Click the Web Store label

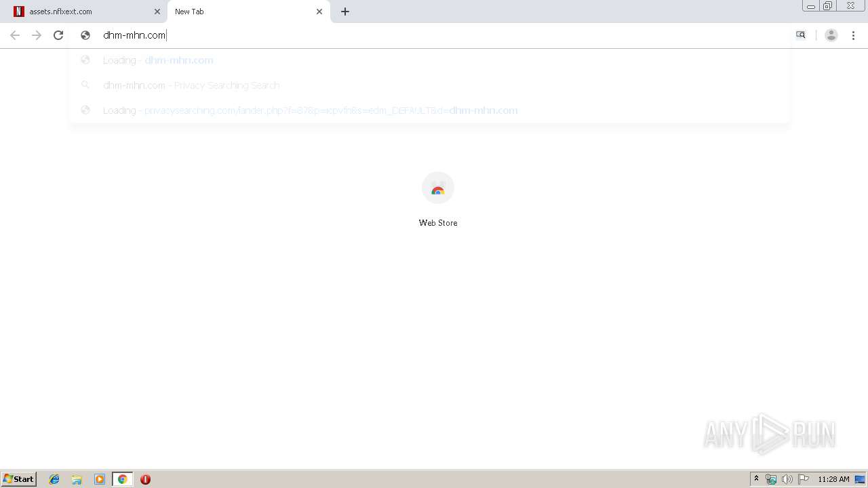[x=438, y=223]
